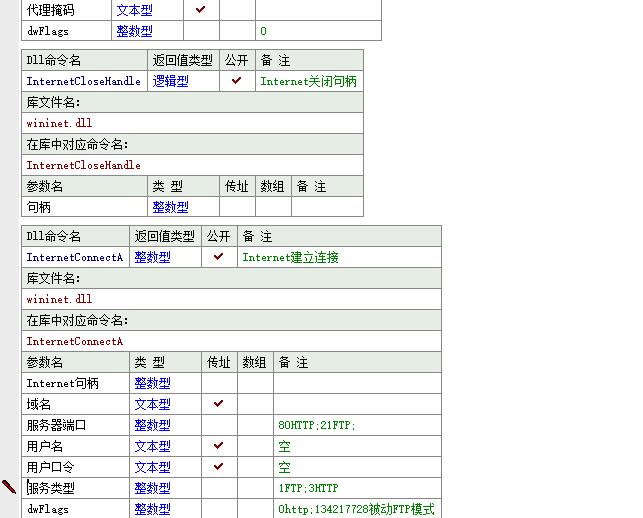This screenshot has width=643, height=518.
Task: Toggle 公开 checkmark for InternetConnectA
Action: tap(218, 257)
